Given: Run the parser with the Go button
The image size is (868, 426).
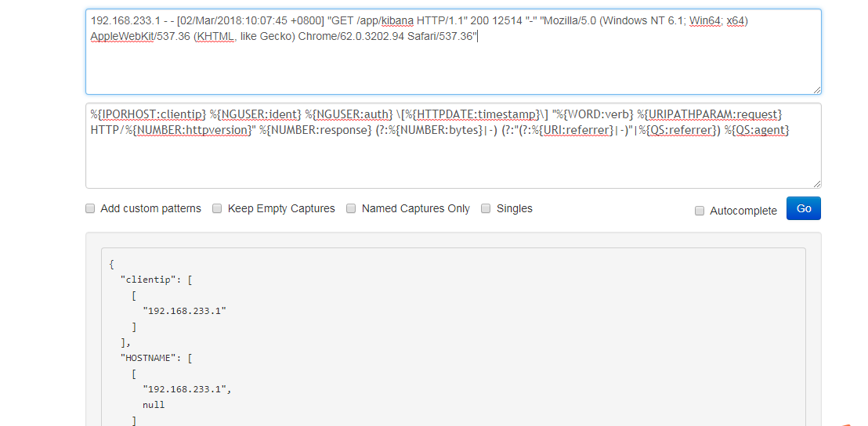Looking at the screenshot, I should [804, 208].
